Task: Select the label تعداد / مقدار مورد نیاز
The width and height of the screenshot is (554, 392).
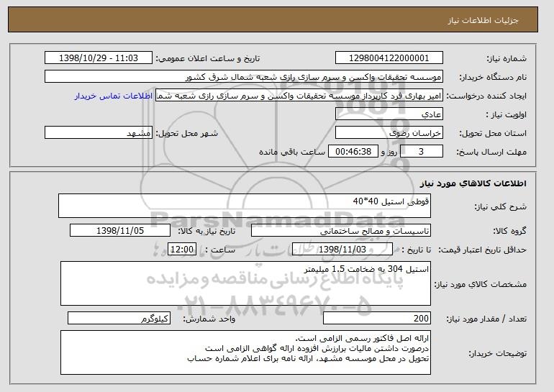Action: click(486, 319)
